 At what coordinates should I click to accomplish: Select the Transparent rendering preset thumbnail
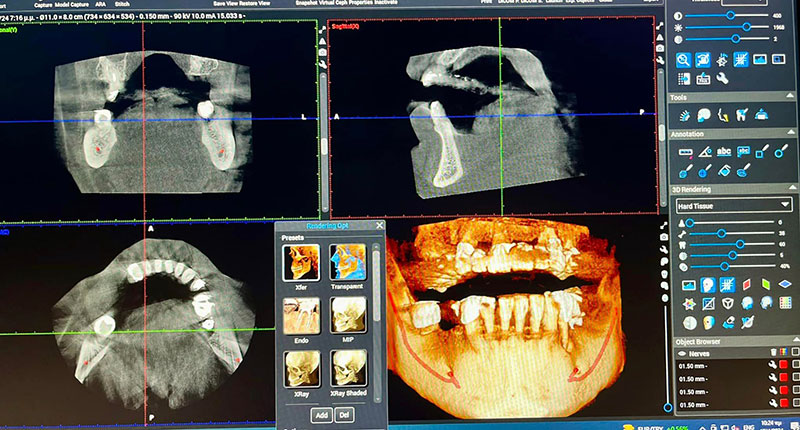point(347,262)
